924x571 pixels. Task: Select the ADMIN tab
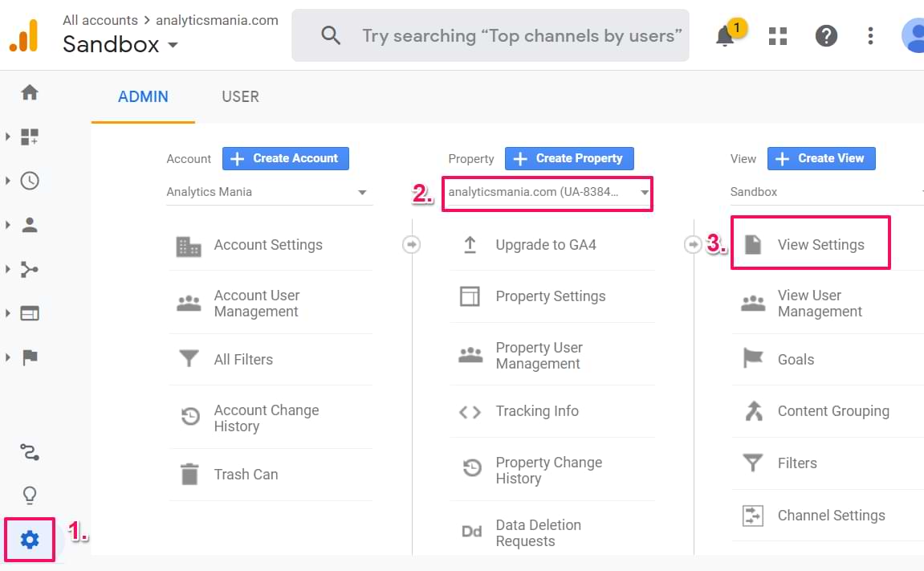(143, 96)
